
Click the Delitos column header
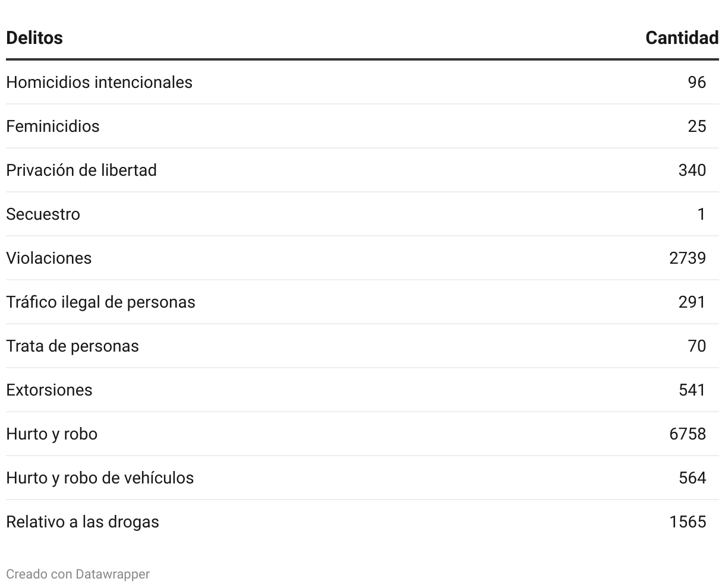[x=34, y=37]
